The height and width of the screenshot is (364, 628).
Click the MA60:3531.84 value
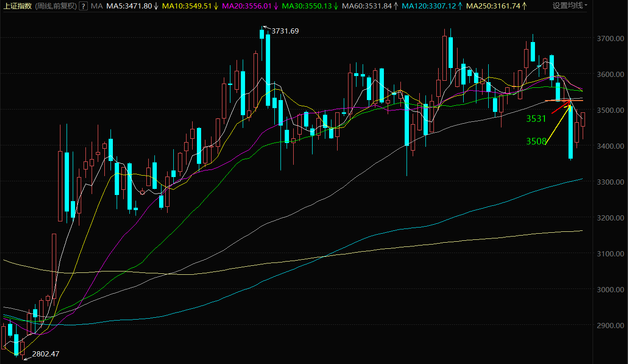click(x=366, y=6)
